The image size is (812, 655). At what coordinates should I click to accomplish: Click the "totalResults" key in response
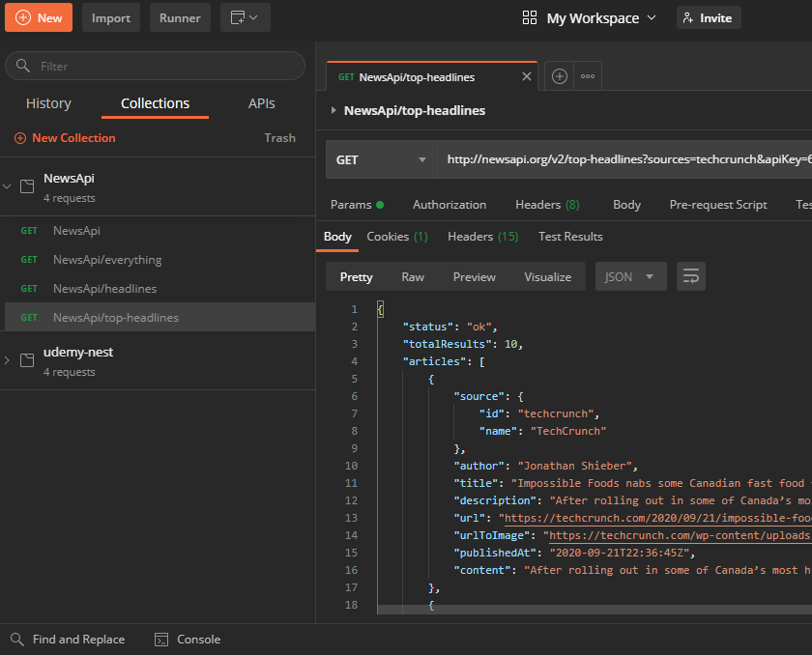(x=447, y=344)
